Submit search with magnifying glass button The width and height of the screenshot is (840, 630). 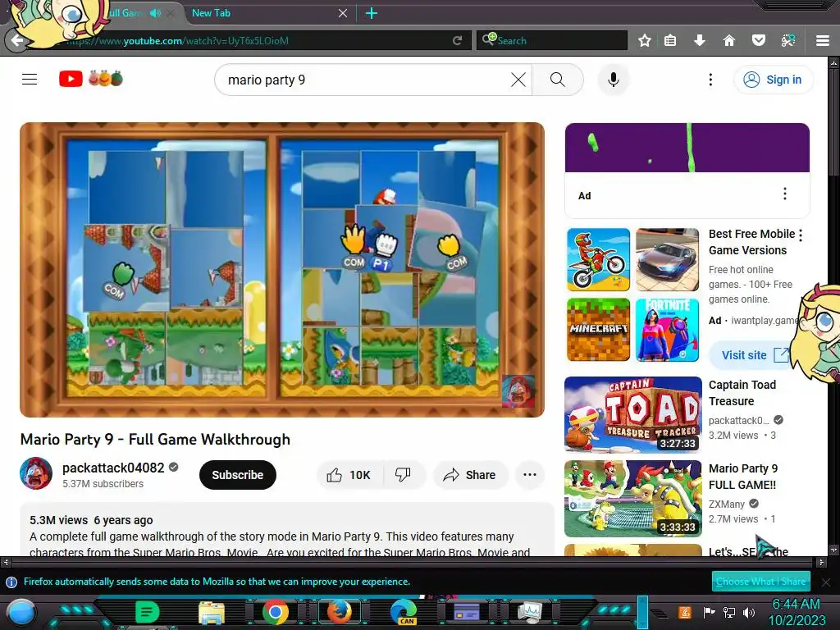[557, 80]
